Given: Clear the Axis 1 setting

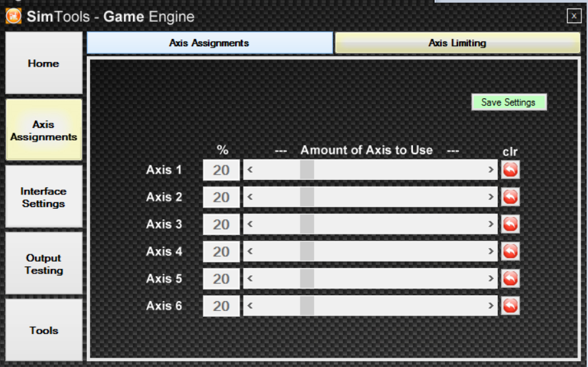Looking at the screenshot, I should pos(510,169).
